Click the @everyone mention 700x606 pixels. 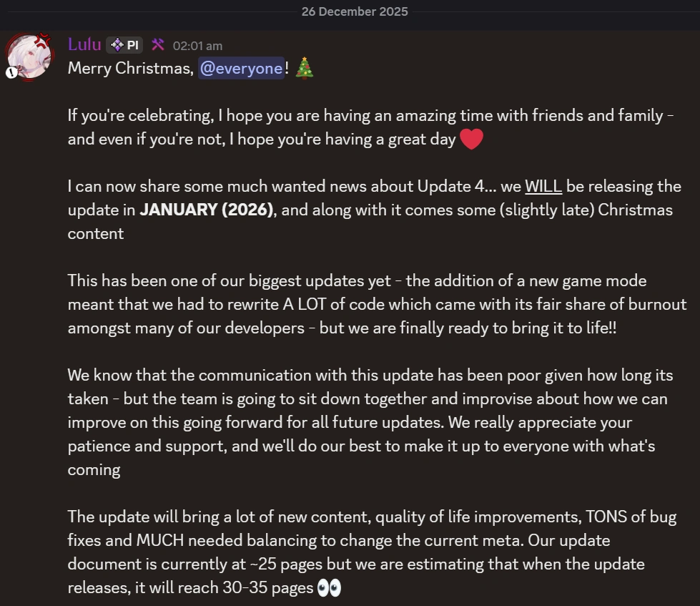click(x=241, y=69)
